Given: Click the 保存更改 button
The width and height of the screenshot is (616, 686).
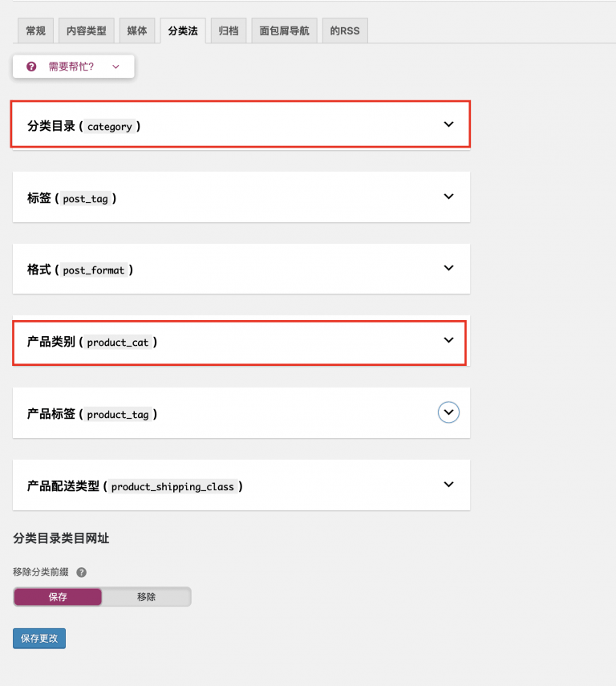Looking at the screenshot, I should point(39,639).
